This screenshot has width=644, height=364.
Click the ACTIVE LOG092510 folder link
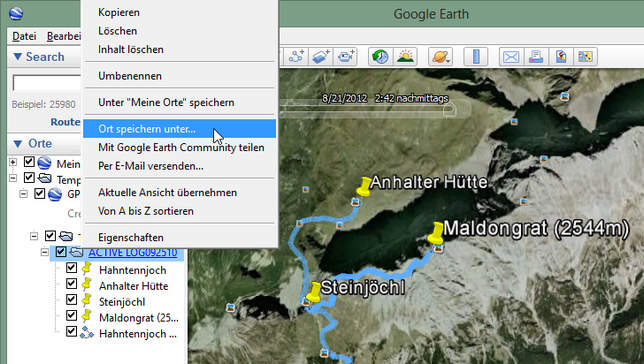133,252
